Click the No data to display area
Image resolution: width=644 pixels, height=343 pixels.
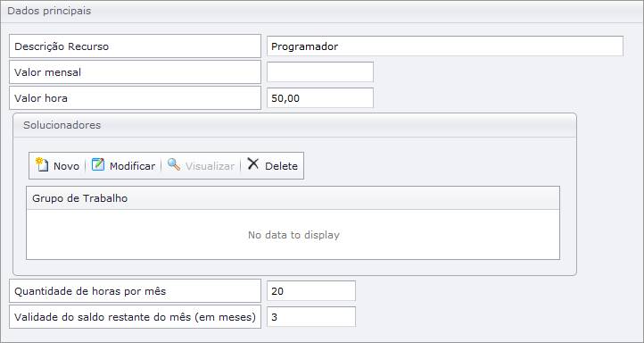(x=293, y=235)
